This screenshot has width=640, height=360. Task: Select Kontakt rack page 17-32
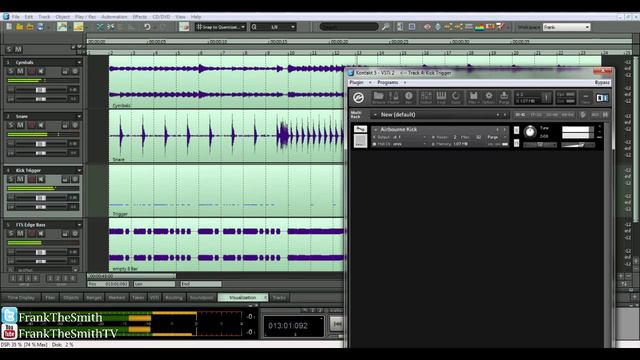click(536, 115)
